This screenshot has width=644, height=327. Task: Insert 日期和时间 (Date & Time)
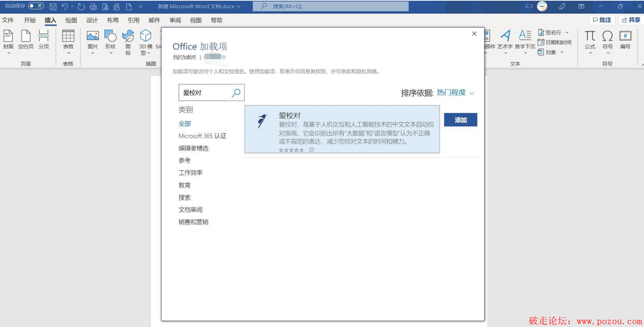coord(554,42)
